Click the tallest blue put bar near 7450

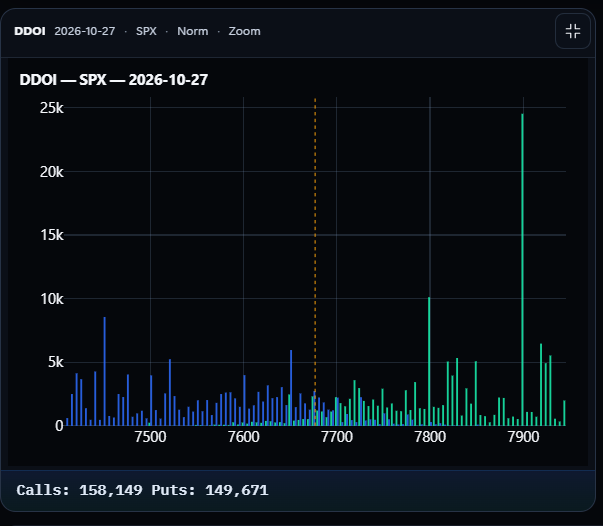click(105, 371)
